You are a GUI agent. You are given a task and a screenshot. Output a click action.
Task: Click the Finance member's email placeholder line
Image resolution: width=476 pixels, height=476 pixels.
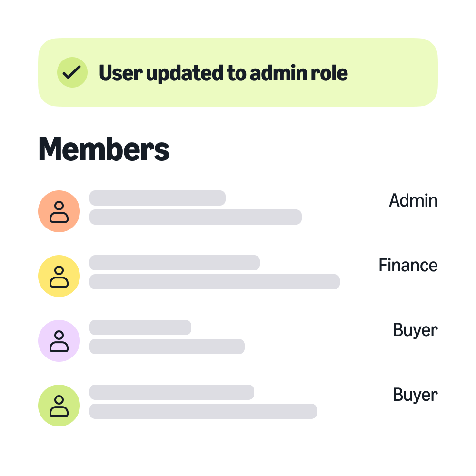pyautogui.click(x=215, y=282)
